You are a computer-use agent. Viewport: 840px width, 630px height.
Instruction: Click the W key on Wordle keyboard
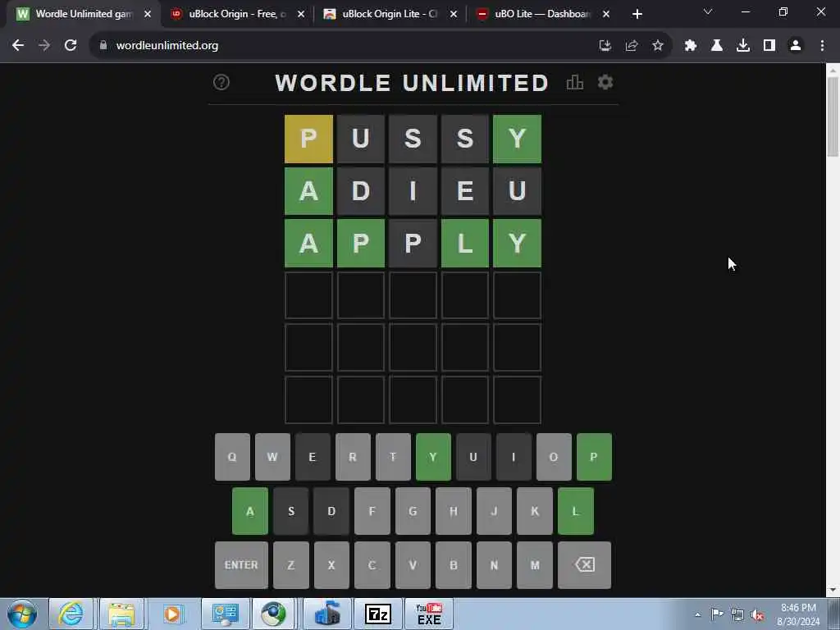point(272,457)
